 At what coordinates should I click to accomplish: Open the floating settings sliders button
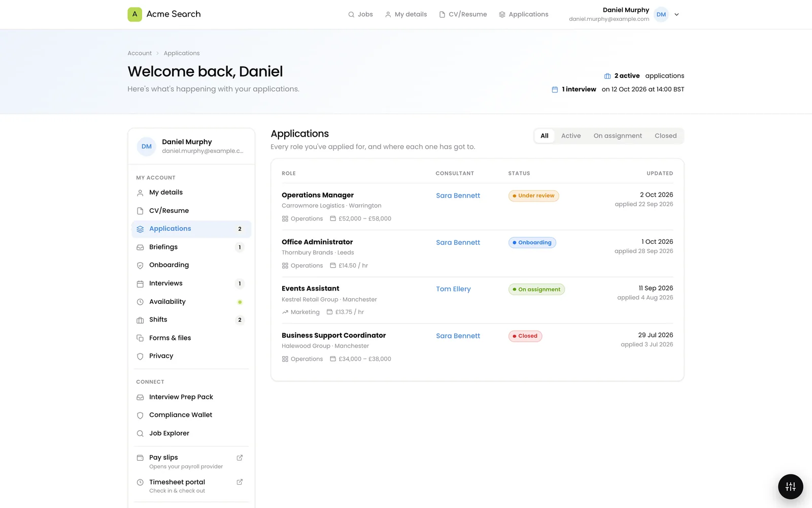[790, 487]
